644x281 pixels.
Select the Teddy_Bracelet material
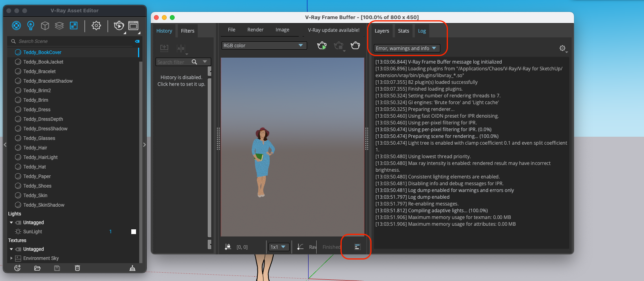pyautogui.click(x=73, y=72)
